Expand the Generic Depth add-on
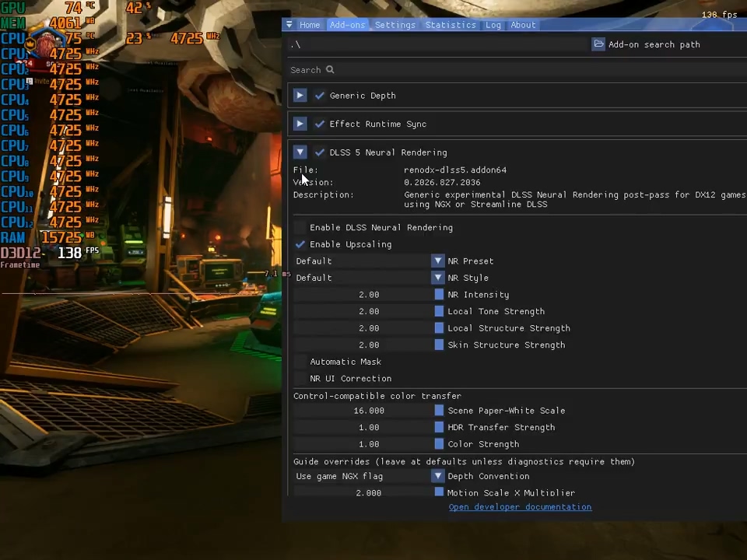 pos(300,95)
